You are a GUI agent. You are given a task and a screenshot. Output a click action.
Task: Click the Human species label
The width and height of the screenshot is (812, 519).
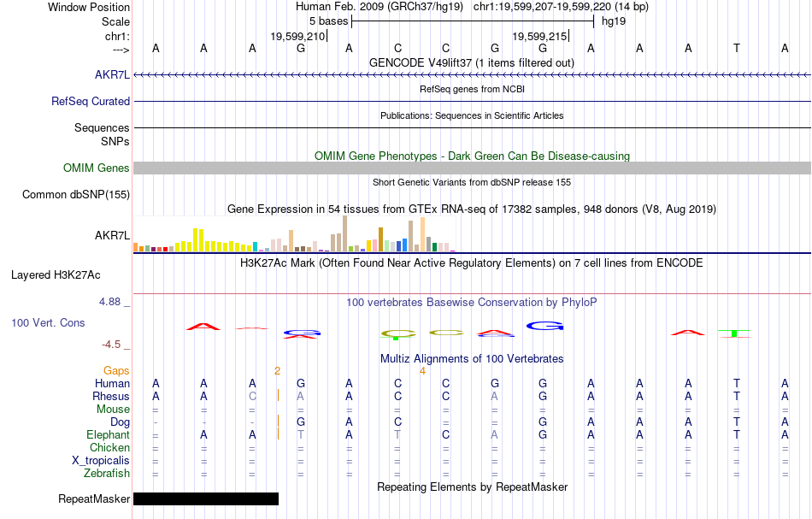pyautogui.click(x=112, y=383)
